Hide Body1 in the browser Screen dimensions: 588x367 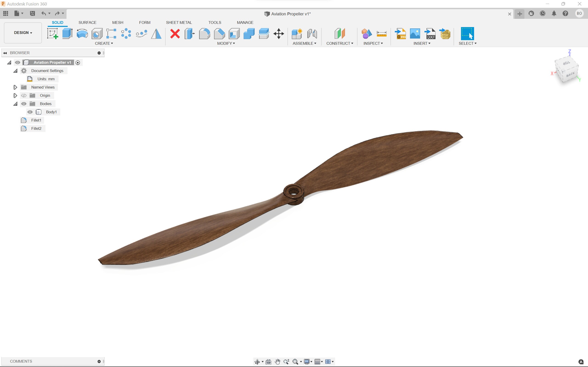(x=30, y=112)
